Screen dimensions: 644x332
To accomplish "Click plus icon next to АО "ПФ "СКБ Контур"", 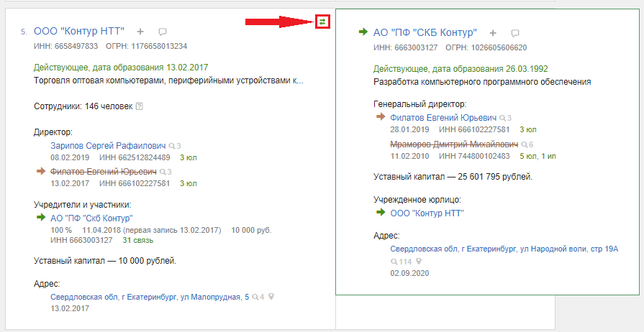I will point(493,33).
